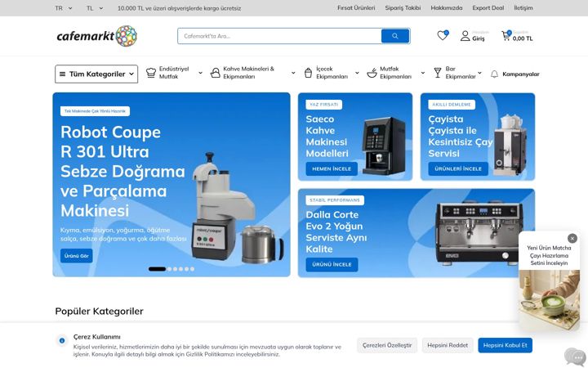Expand Mutfak Ekipmanları chevron
The image size is (588, 368).
[x=423, y=73]
